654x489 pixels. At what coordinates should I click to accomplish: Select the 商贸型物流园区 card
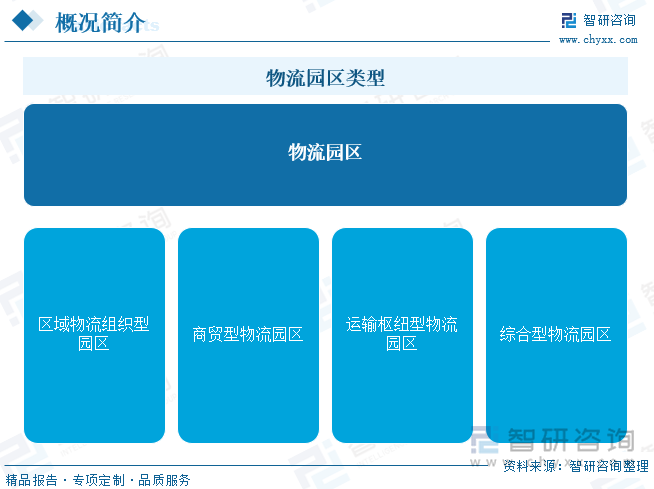(248, 335)
